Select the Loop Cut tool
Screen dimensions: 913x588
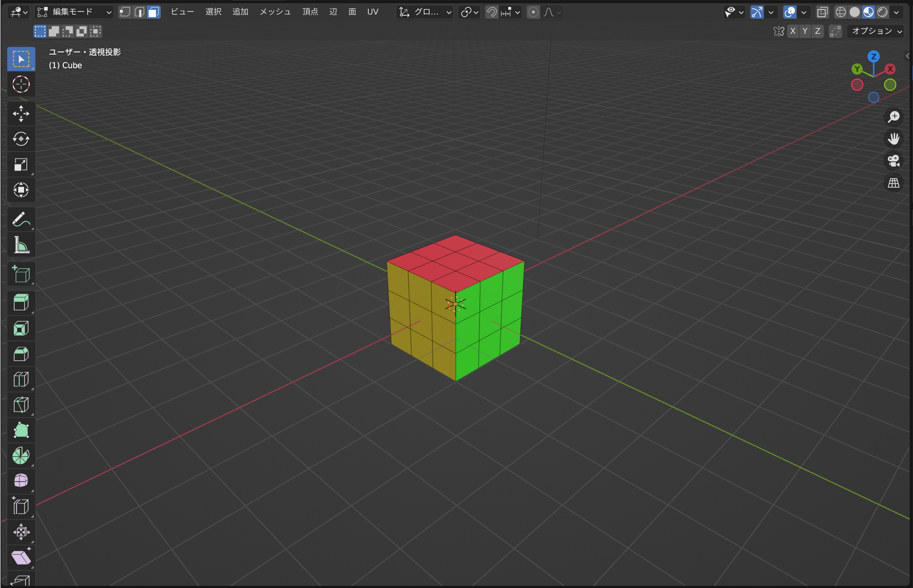tap(21, 379)
